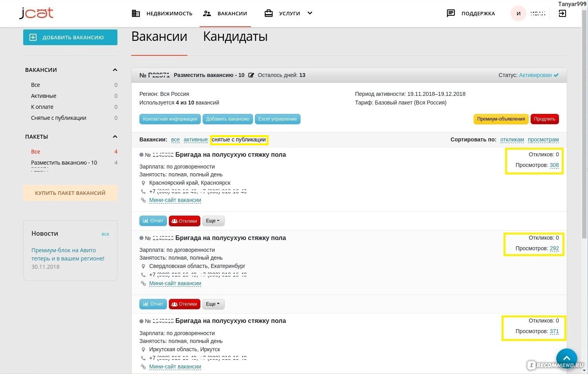This screenshot has width=588, height=374.
Task: Select К оплате in the sidebar
Action: pos(42,107)
